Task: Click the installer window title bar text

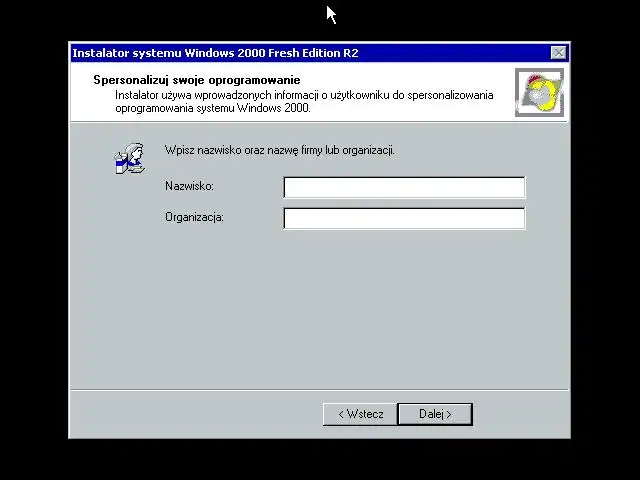Action: pyautogui.click(x=215, y=53)
